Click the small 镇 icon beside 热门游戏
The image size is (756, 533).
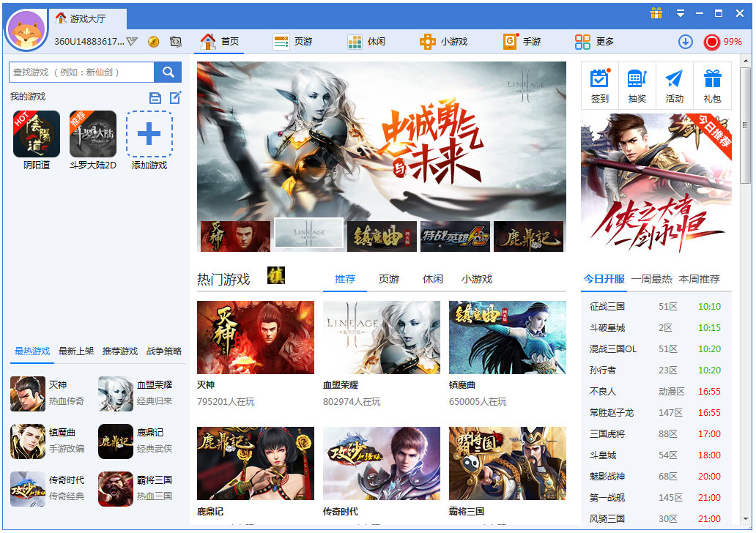tap(276, 275)
